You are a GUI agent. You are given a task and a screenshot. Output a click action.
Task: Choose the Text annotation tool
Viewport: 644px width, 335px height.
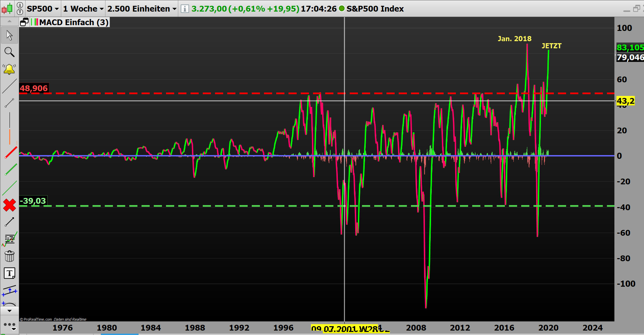(10, 273)
